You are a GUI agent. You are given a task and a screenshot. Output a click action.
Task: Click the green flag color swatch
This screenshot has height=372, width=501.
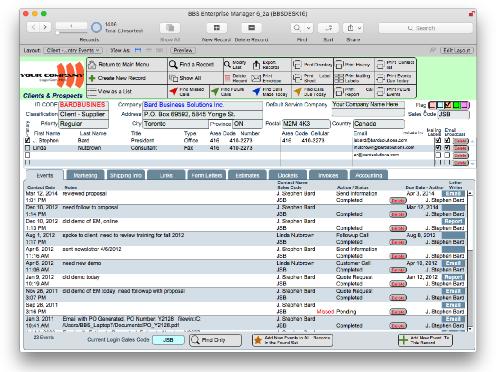click(456, 105)
